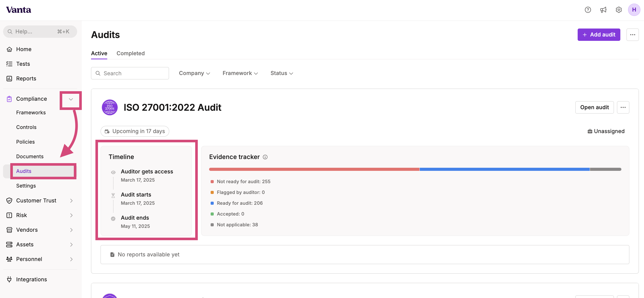Click the Not applicable: 38 text
644x298 pixels.
point(237,225)
